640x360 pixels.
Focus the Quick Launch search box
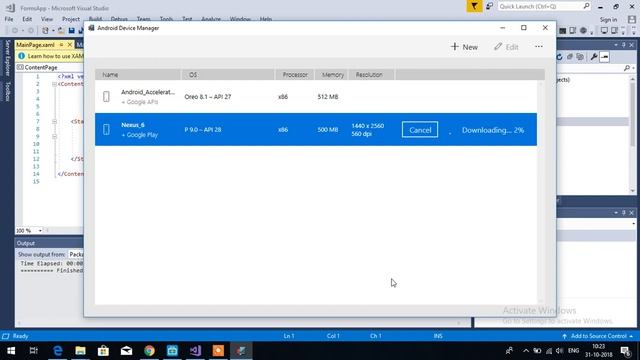click(x=544, y=7)
